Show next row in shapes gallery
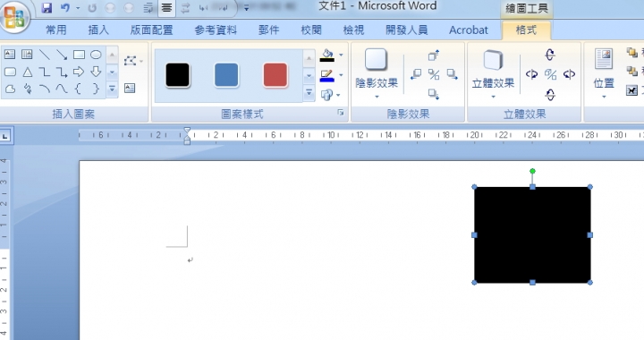The width and height of the screenshot is (644, 340). [112, 72]
